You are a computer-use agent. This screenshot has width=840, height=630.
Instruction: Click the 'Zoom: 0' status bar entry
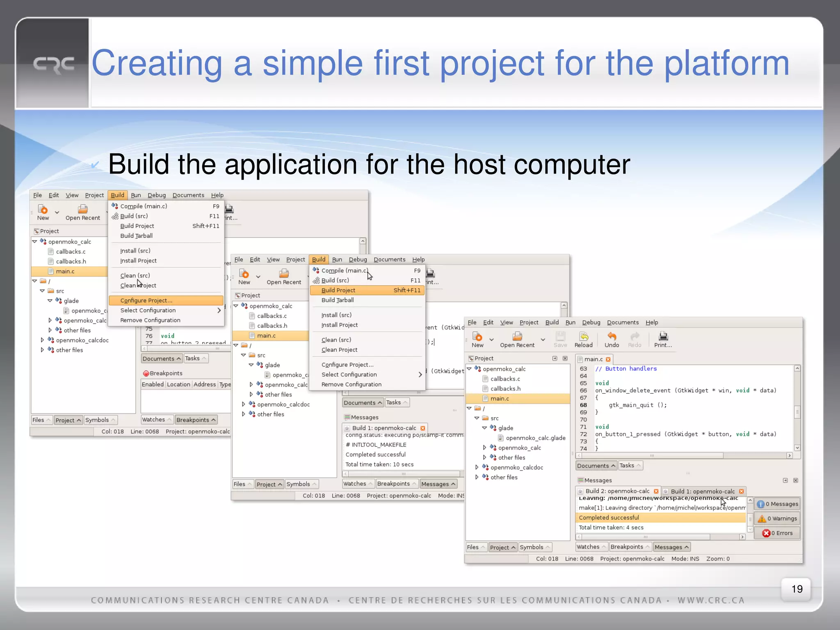pos(718,559)
